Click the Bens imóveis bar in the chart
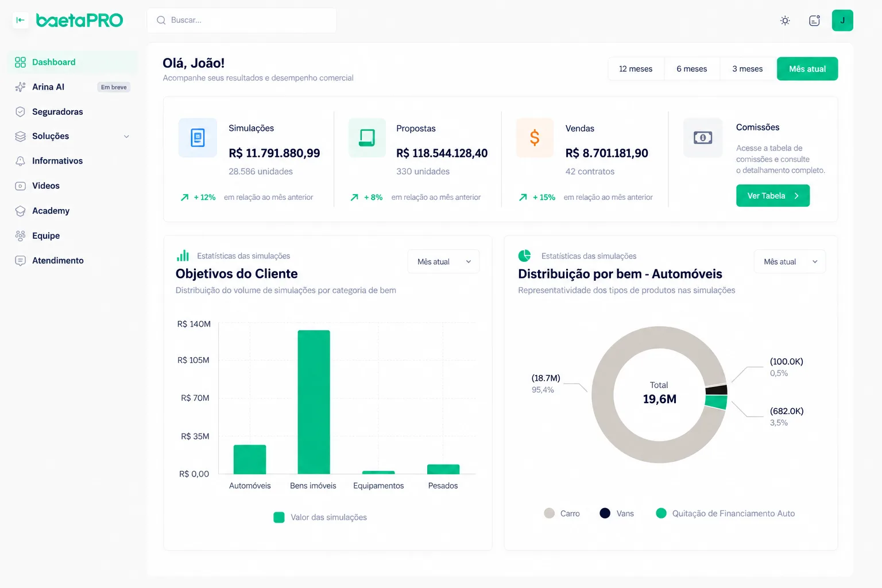882x588 pixels. coord(314,402)
